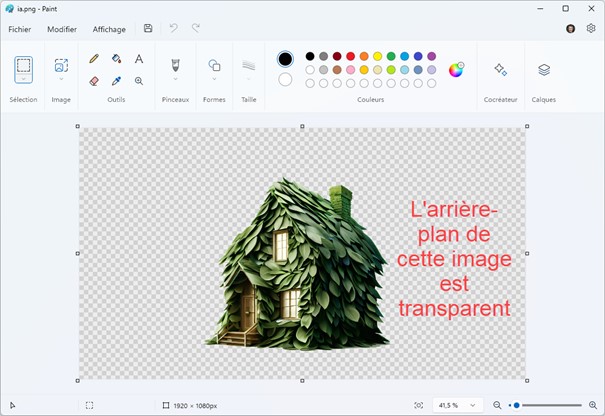Image resolution: width=605 pixels, height=416 pixels.
Task: Select the Fill bucket tool
Action: click(116, 59)
